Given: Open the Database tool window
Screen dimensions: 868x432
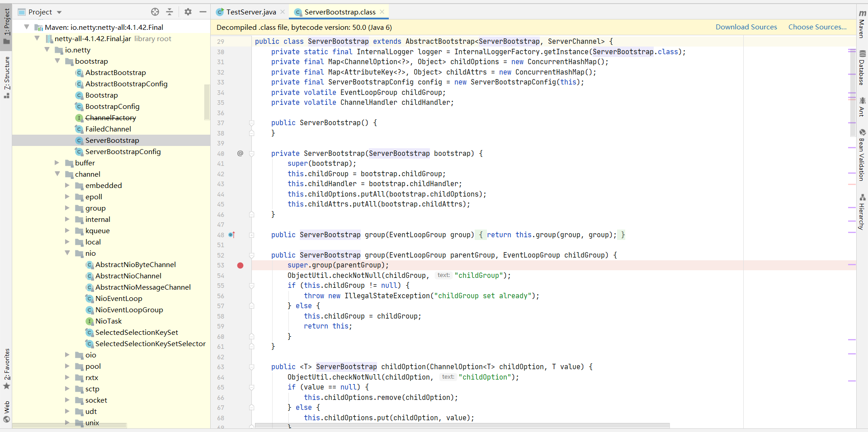Looking at the screenshot, I should point(862,68).
